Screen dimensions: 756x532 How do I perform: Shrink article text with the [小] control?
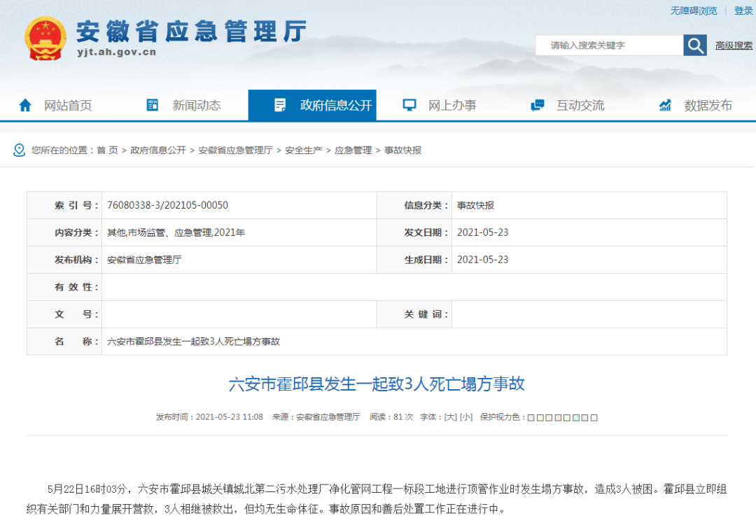(x=468, y=417)
